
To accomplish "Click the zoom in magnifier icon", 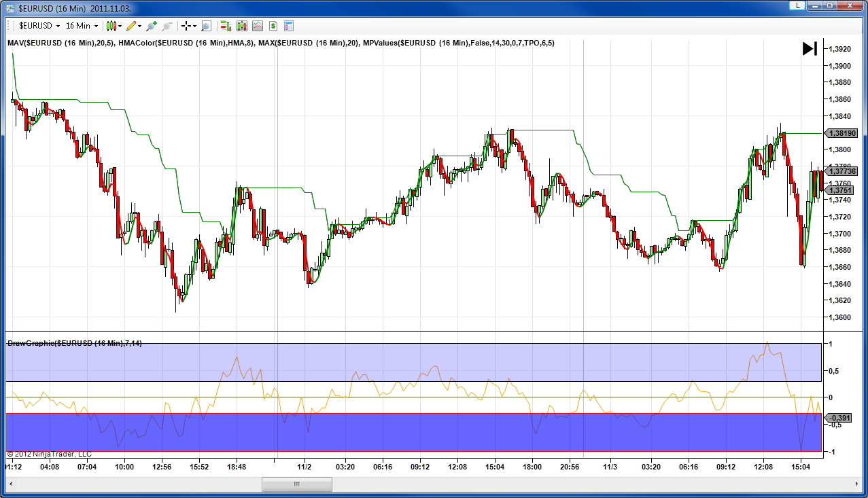I will coord(151,26).
